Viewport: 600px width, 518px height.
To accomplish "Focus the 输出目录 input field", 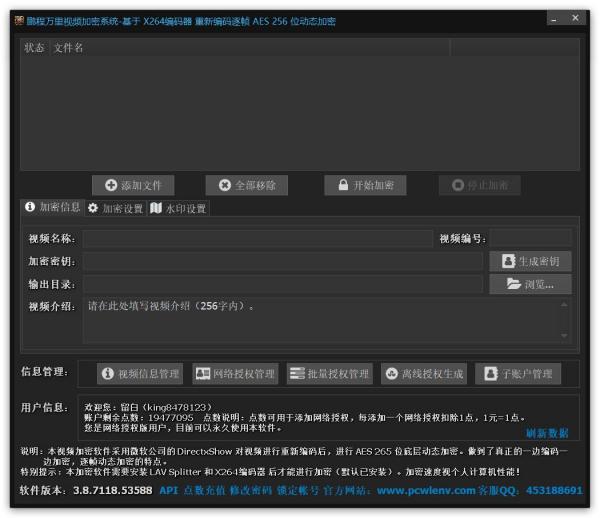I will [x=283, y=284].
